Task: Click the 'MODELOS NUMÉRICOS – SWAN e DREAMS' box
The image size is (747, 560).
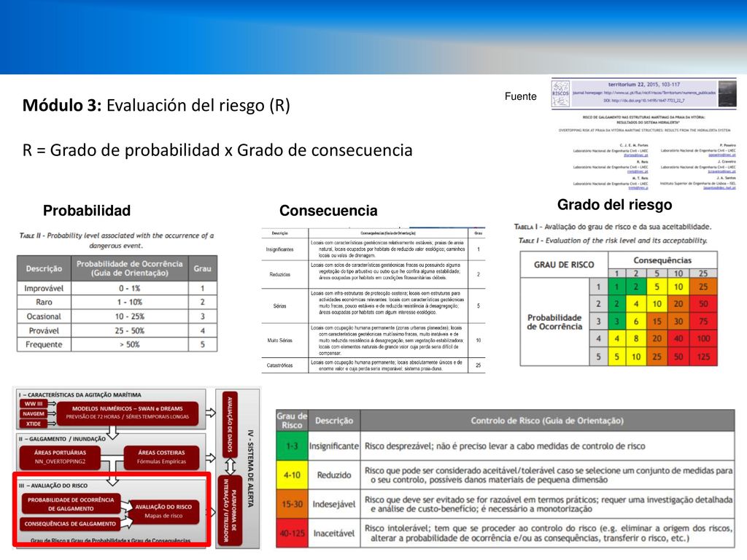Action: point(128,413)
